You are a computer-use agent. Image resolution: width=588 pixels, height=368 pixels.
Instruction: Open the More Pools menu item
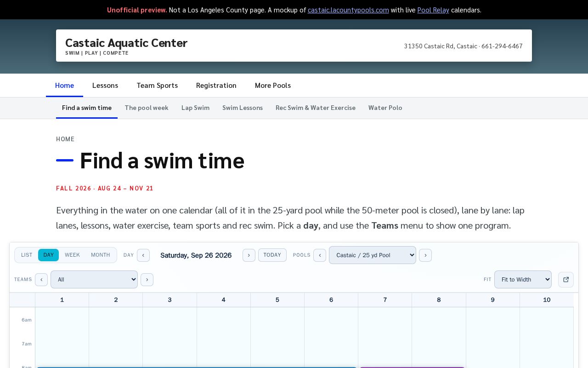pos(273,85)
